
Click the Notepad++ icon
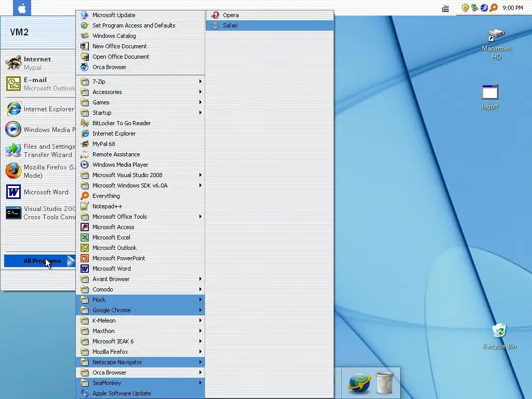point(85,206)
